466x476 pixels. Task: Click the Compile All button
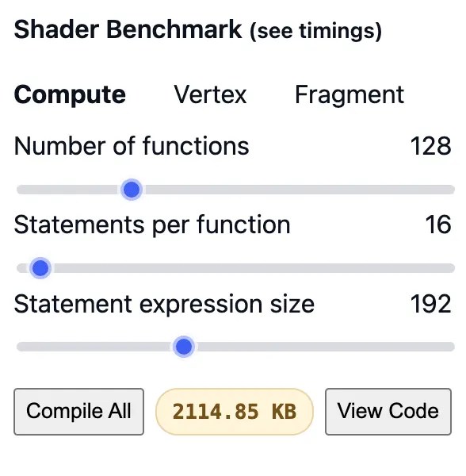pos(78,411)
